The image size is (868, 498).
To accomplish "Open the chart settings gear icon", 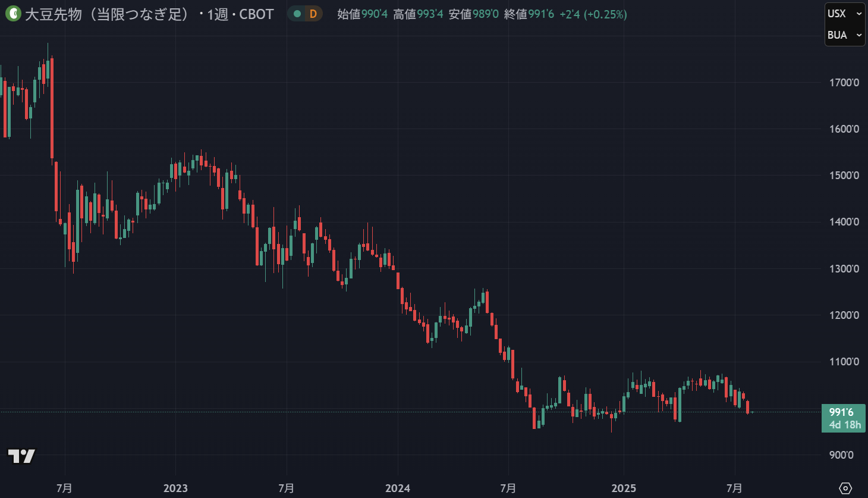I will (845, 488).
